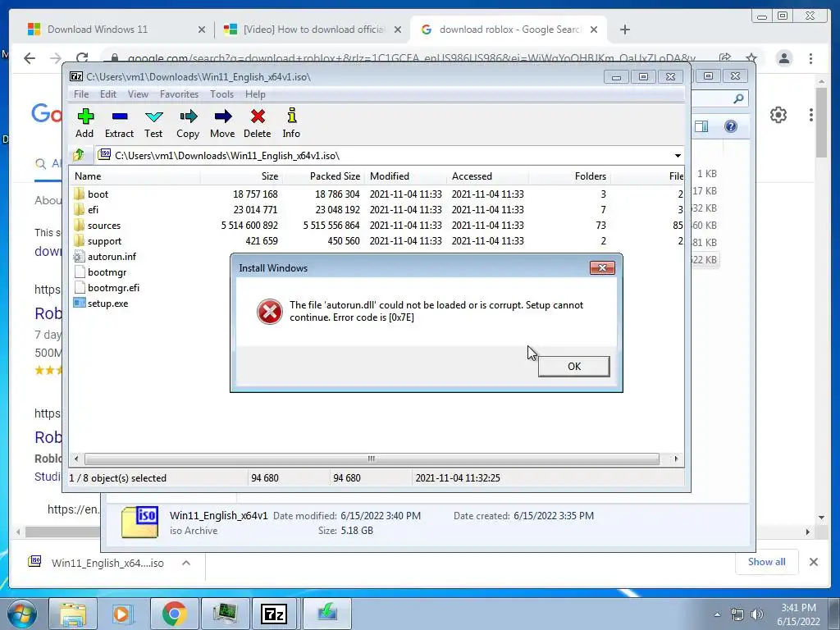
Task: Select the Copy toolbar icon
Action: pyautogui.click(x=188, y=123)
